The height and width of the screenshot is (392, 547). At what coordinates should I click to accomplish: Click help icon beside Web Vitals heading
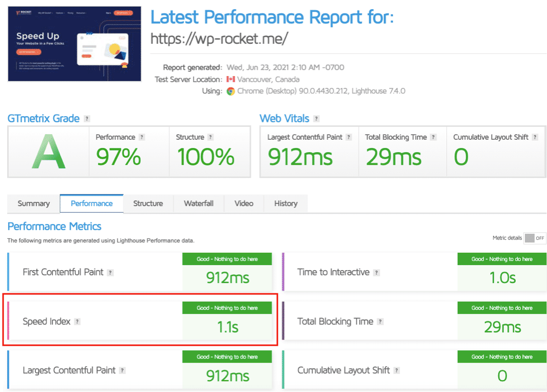316,119
